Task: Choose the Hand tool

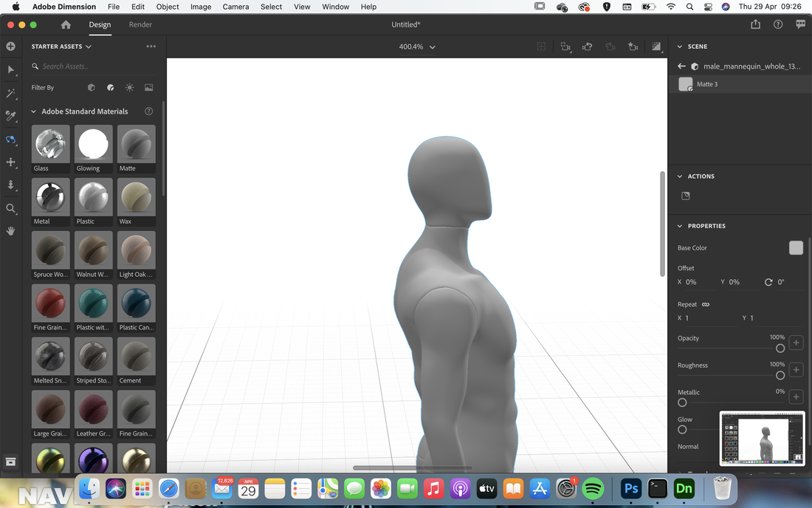Action: [x=10, y=231]
